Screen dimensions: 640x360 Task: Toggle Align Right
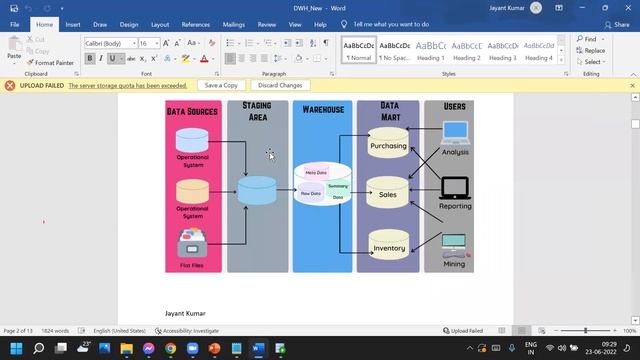click(253, 59)
